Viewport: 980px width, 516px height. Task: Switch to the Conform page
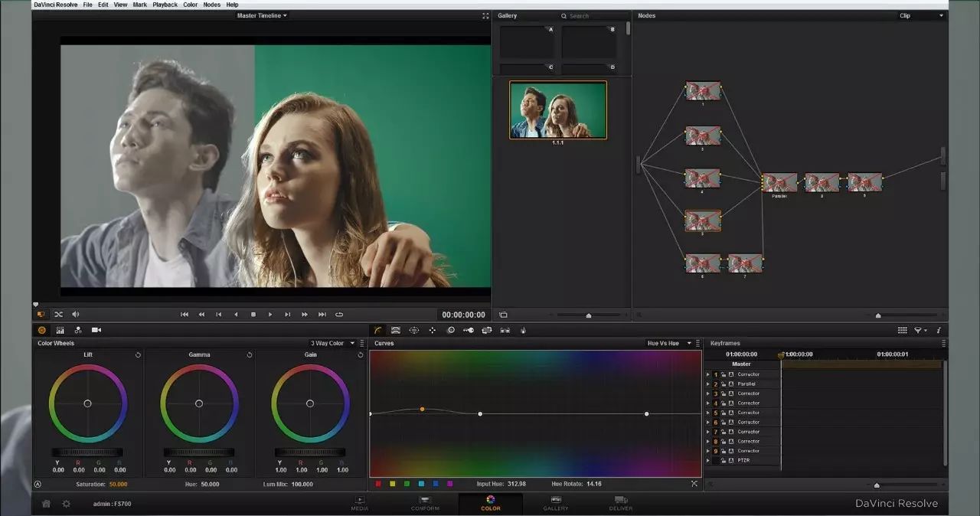425,503
